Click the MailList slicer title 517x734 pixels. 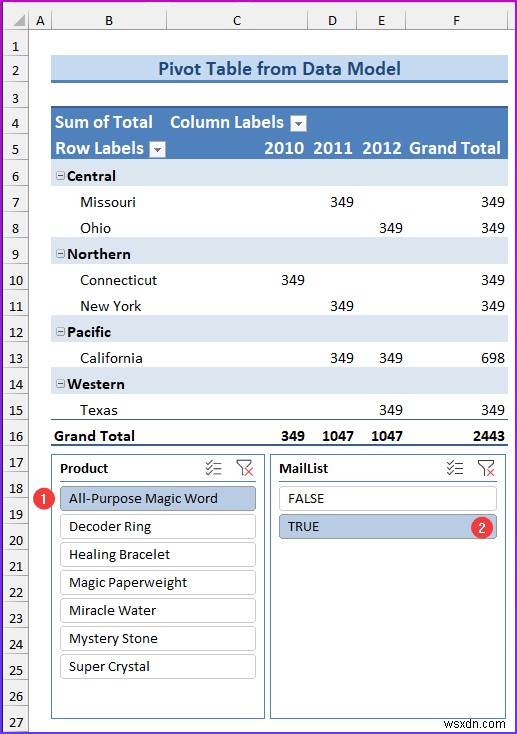coord(303,468)
